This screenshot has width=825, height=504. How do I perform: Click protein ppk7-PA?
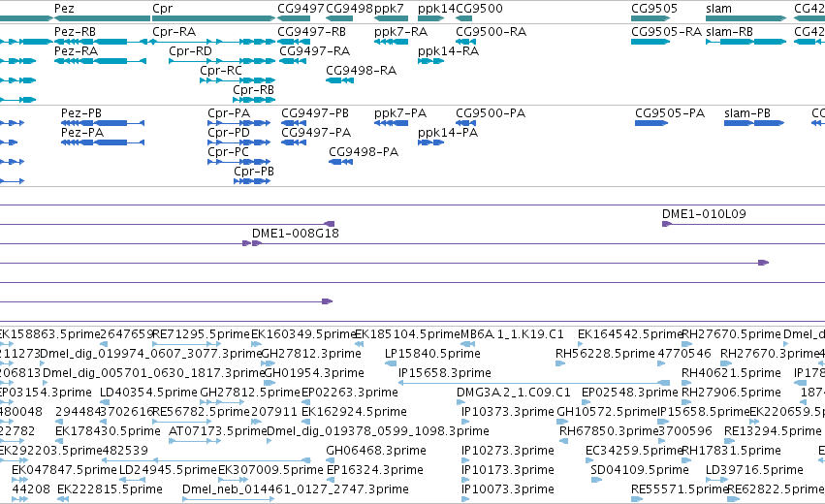391,123
